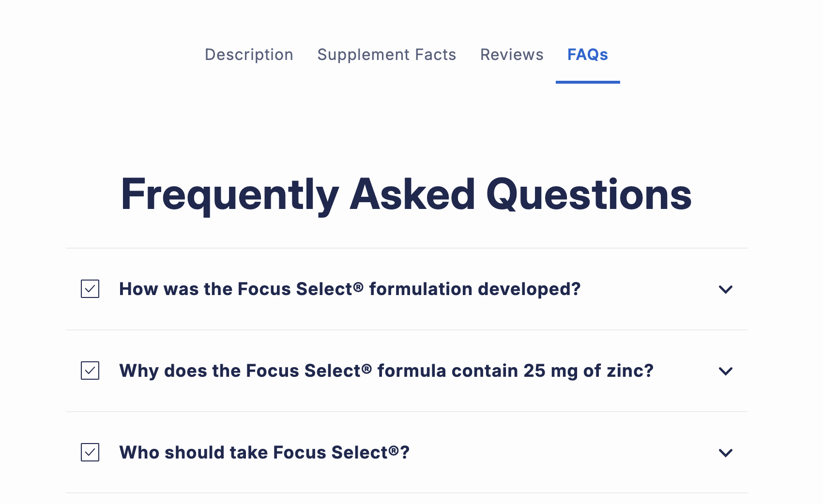
Task: Click checkmark icon beside formulation developed question
Action: pos(90,289)
